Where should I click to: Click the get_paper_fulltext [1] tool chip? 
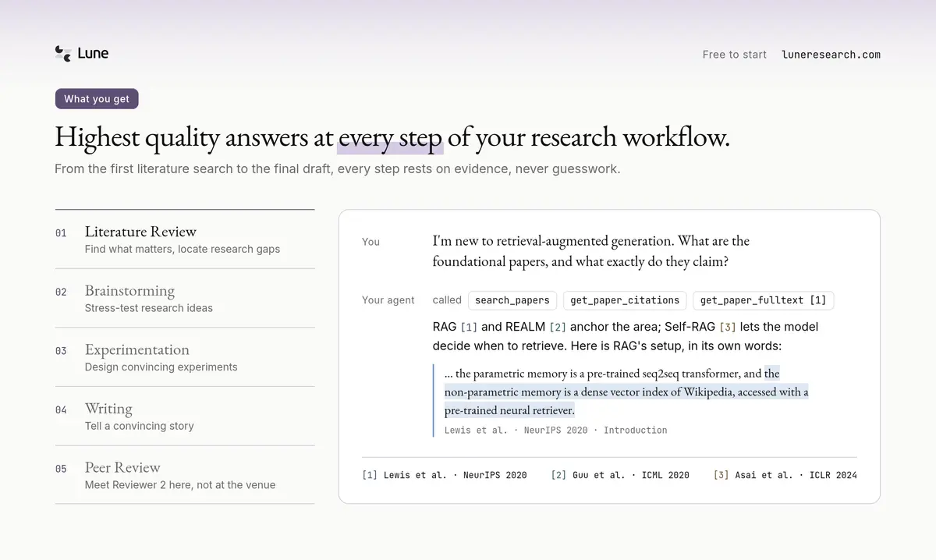tap(763, 300)
